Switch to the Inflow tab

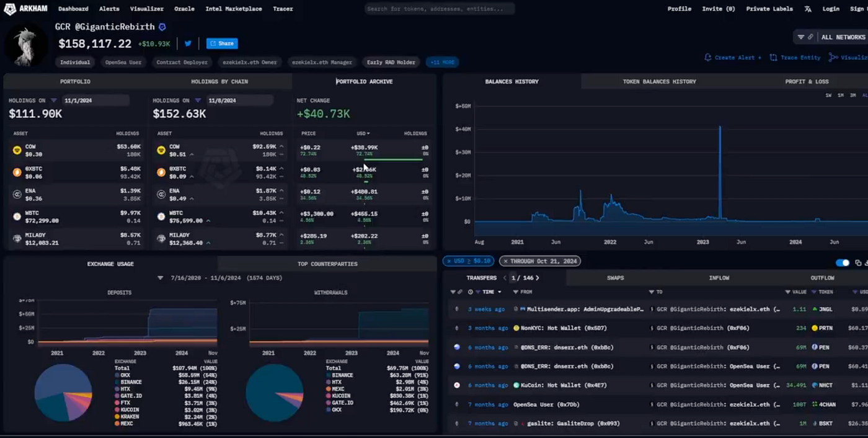[x=719, y=278]
